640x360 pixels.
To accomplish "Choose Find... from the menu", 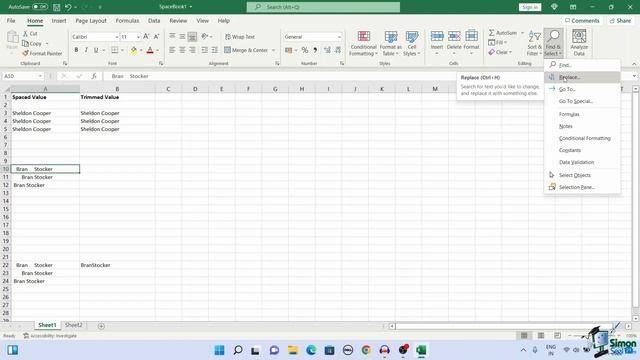I will pyautogui.click(x=582, y=65).
